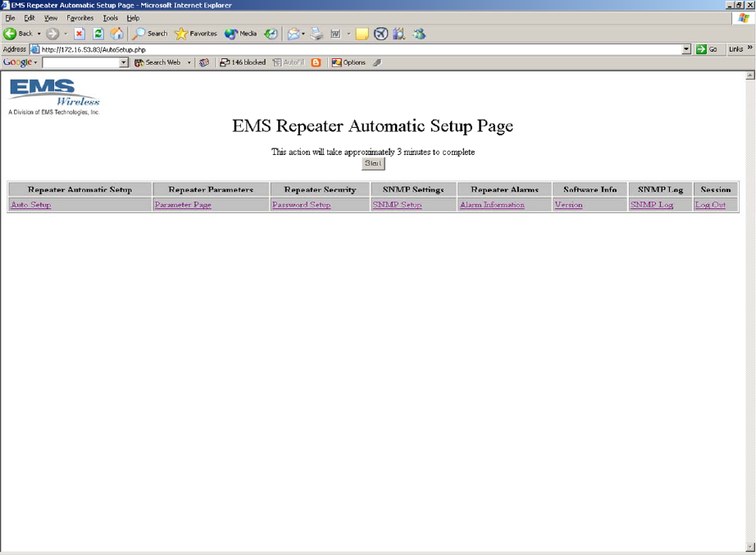Image resolution: width=756 pixels, height=555 pixels.
Task: Open the Edit menu
Action: click(x=30, y=18)
